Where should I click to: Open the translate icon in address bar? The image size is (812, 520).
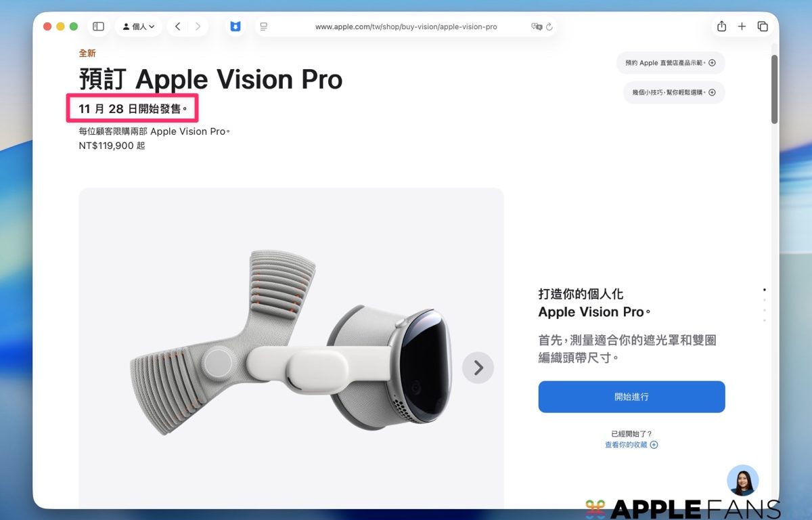pyautogui.click(x=537, y=27)
